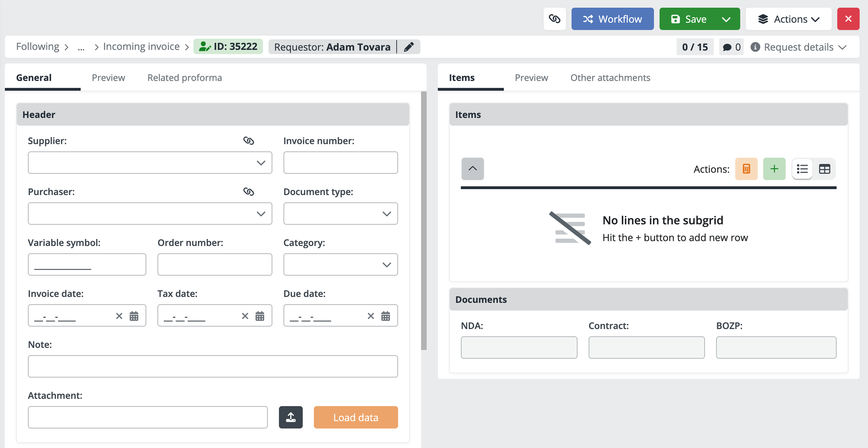This screenshot has width=868, height=448.
Task: Click the orange calculator icon in Items
Action: [x=746, y=169]
